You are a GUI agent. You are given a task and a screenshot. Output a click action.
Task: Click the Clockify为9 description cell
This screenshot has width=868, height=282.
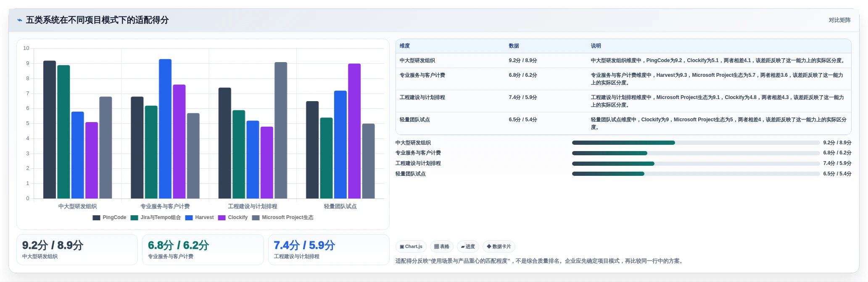pyautogui.click(x=719, y=123)
